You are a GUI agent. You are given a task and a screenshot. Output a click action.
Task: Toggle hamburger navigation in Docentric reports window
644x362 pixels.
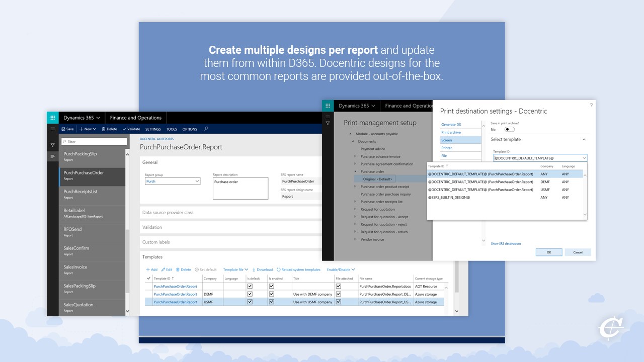pyautogui.click(x=52, y=129)
